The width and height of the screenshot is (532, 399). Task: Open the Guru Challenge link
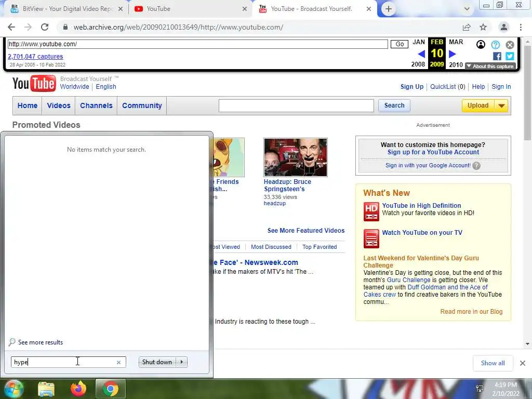408,280
